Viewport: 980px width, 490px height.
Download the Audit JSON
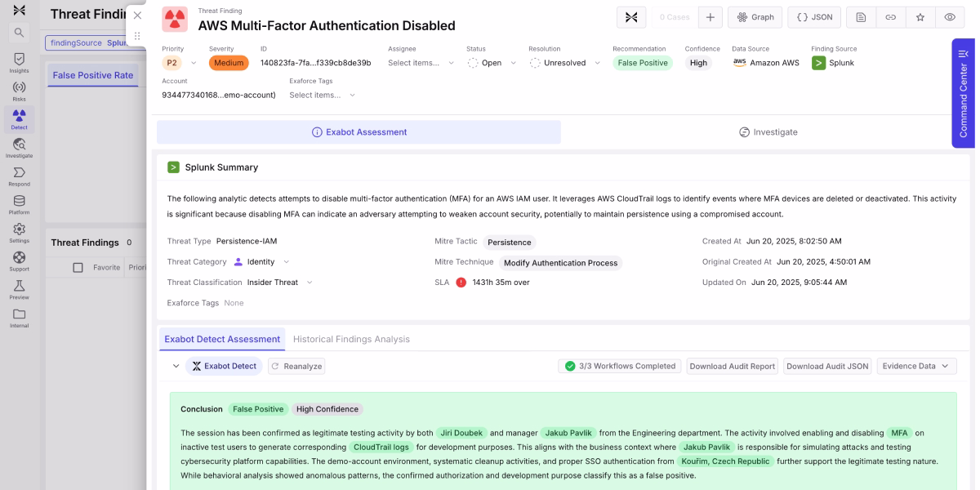coord(827,366)
